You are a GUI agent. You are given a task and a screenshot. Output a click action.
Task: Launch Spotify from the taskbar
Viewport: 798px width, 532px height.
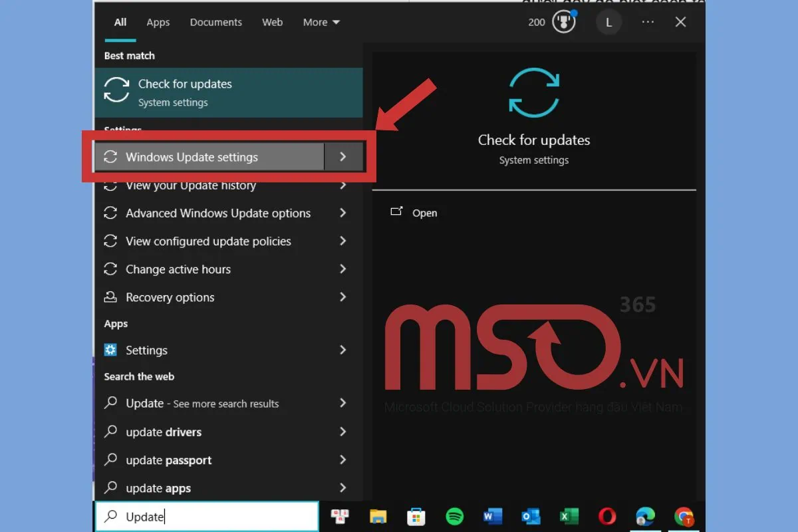coord(455,516)
